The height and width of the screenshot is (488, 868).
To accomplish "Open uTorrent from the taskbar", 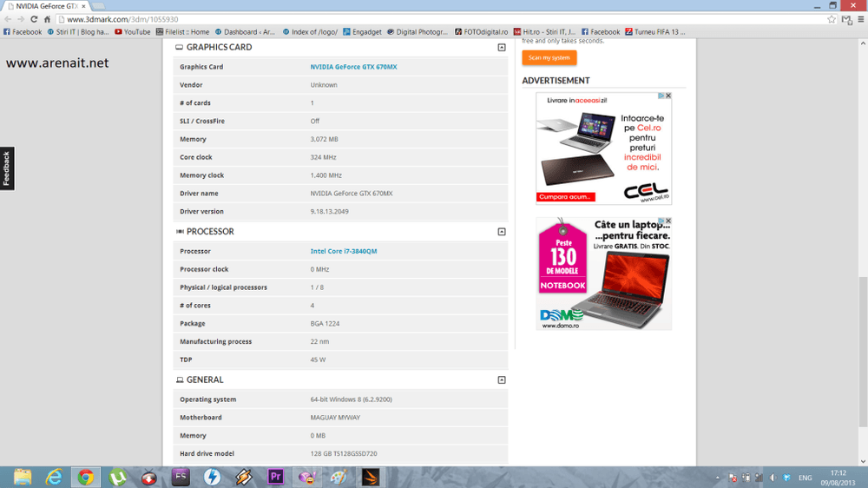I will click(117, 477).
